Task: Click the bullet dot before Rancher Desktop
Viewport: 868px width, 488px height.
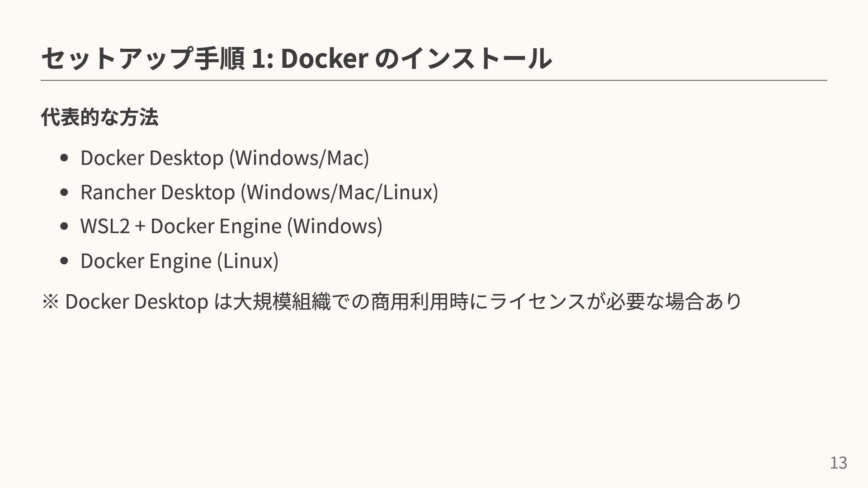Action: 64,192
